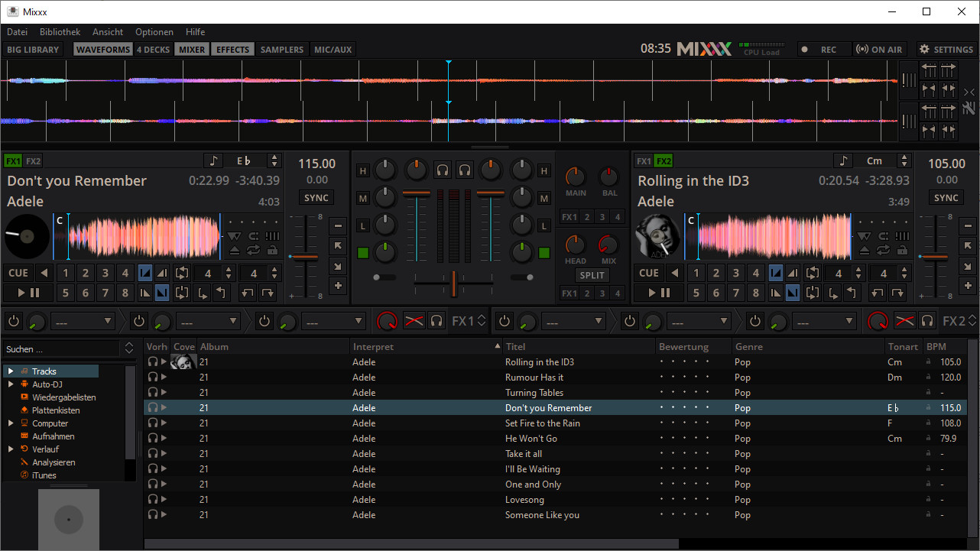Preview Rumour Has it with its headphone icon
This screenshot has width=980, height=551.
point(152,378)
